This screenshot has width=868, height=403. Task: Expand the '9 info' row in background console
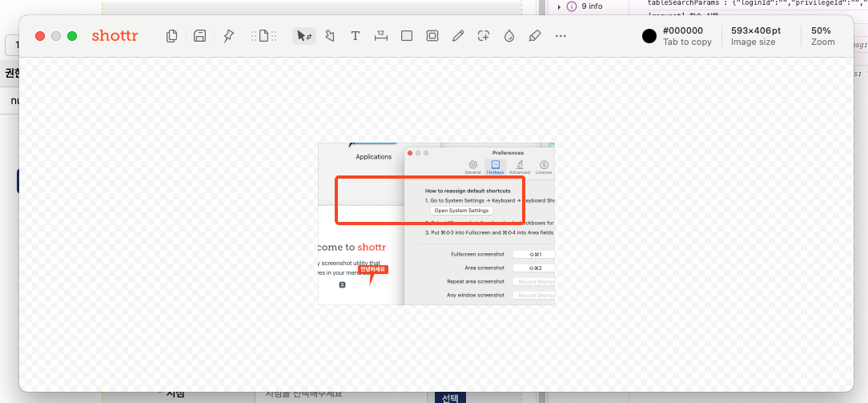point(559,6)
